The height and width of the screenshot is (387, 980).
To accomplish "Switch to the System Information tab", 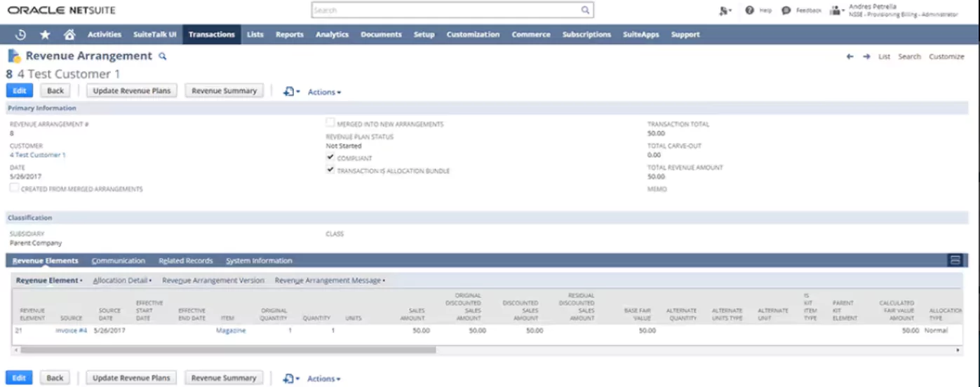I will coord(259,261).
